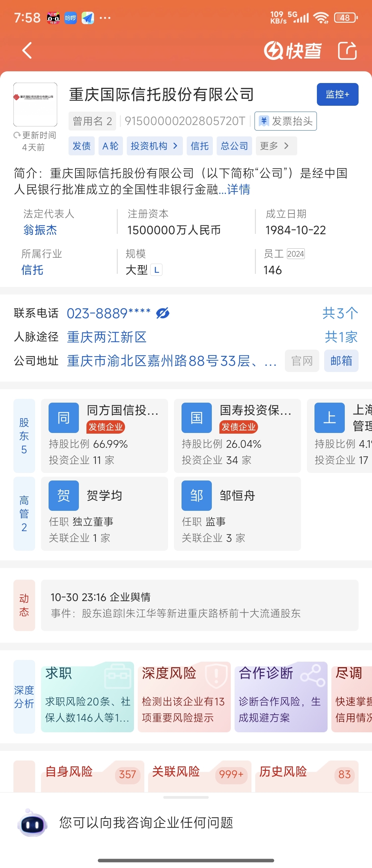Open 重庆两江新区 connection path
Screen dimensions: 372x868
pyautogui.click(x=107, y=337)
